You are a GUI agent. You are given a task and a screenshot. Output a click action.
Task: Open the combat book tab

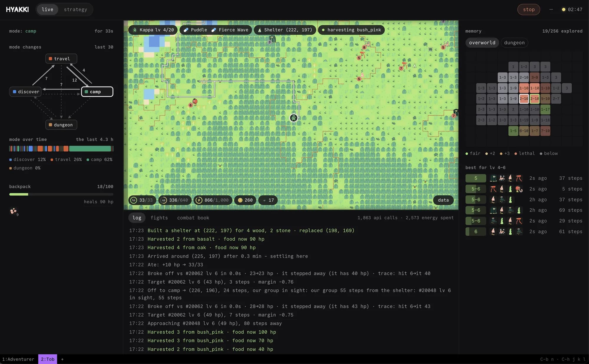coord(193,218)
